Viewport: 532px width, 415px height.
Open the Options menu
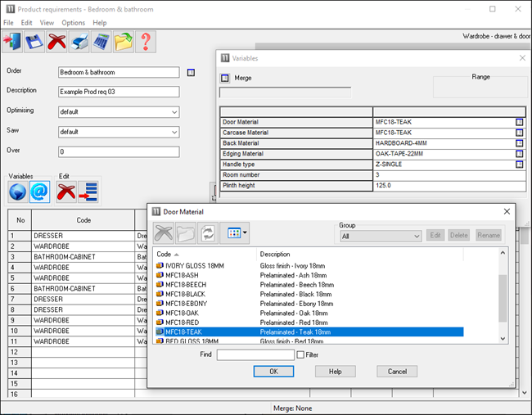pyautogui.click(x=73, y=23)
